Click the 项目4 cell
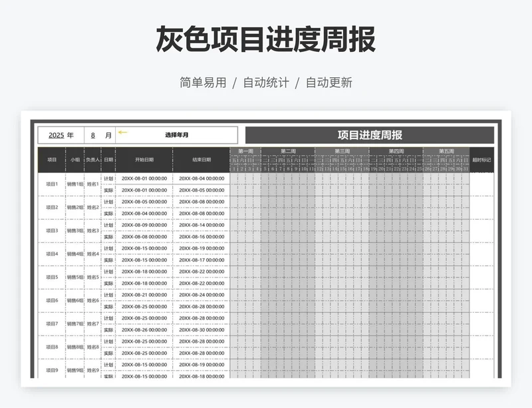 point(52,254)
